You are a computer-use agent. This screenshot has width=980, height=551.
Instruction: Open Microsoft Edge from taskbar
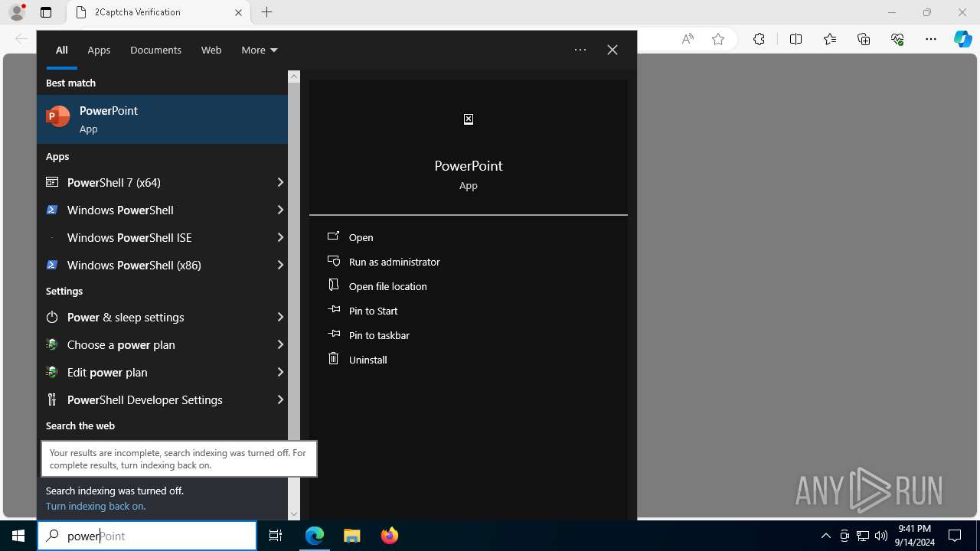pos(315,536)
